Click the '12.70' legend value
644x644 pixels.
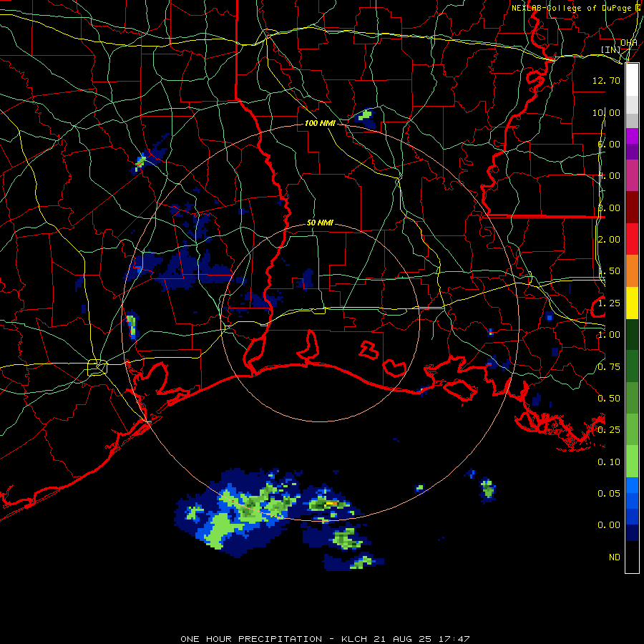click(x=606, y=80)
